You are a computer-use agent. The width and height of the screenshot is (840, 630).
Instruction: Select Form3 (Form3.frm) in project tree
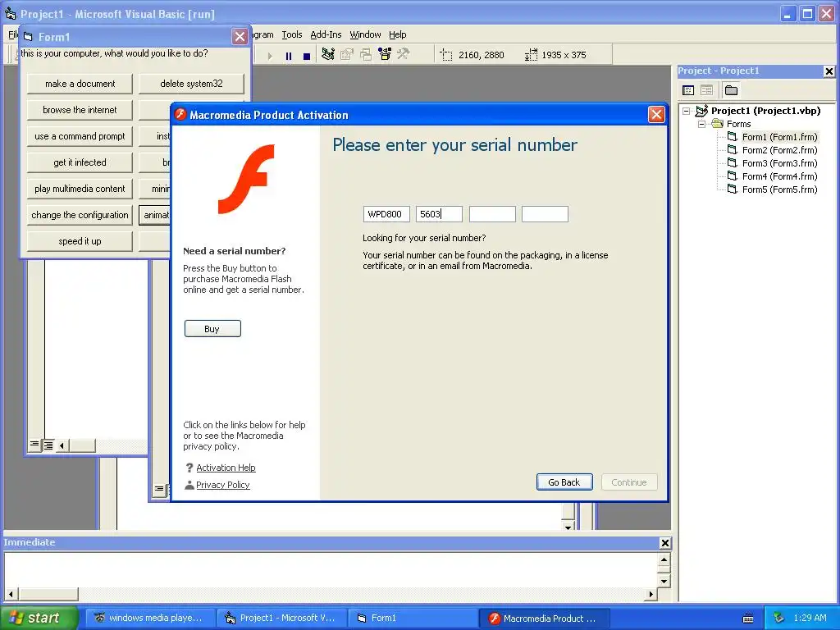pyautogui.click(x=779, y=163)
